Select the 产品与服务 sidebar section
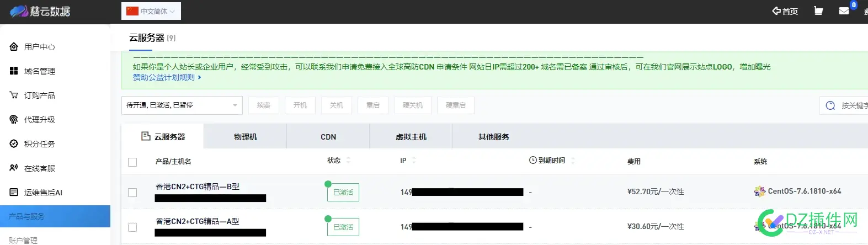868x245 pixels. pos(55,216)
